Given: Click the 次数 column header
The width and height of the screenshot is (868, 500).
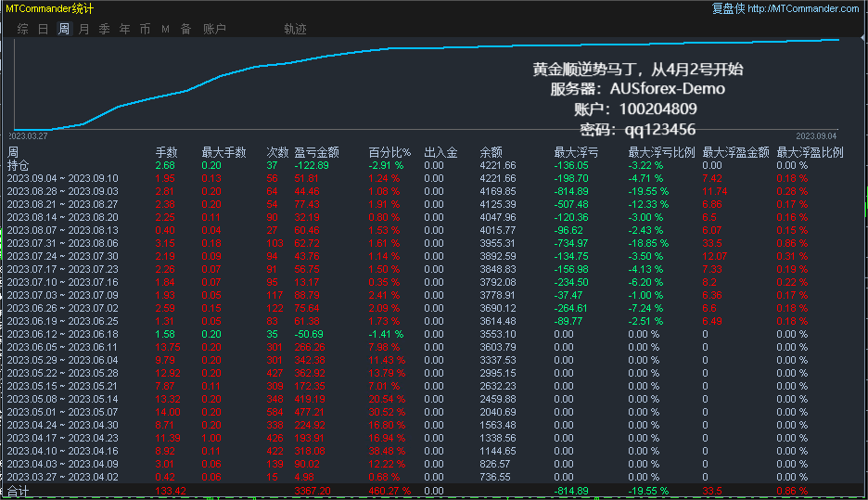Looking at the screenshot, I should [277, 152].
